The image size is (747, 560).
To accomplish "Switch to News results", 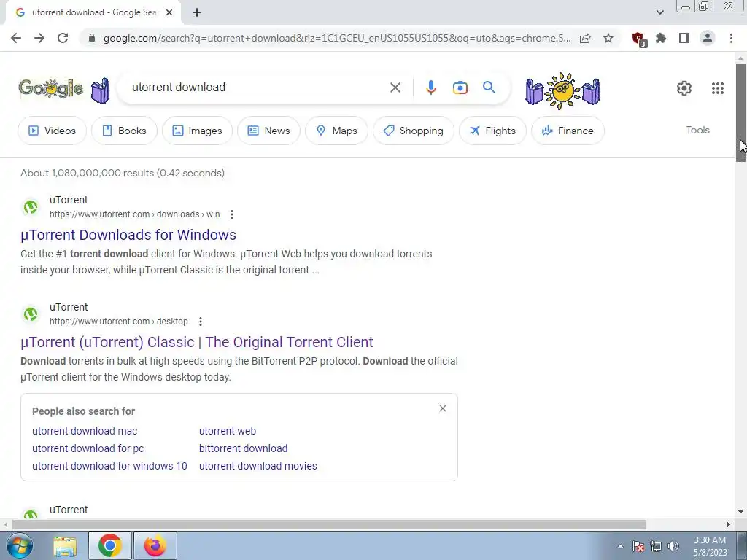I will [x=268, y=131].
